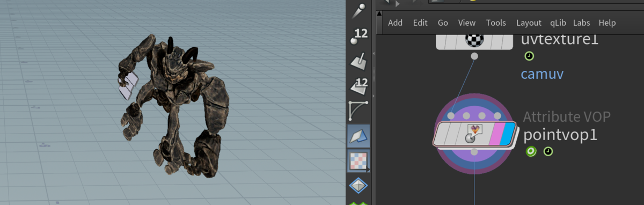Toggle the UV texture background checker icon
The image size is (644, 205).
(x=358, y=161)
